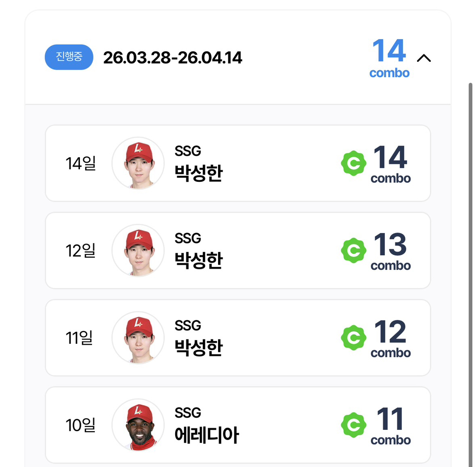Screen dimensions: 476x467
Task: Click the green combo badge on 11일 row
Action: click(x=353, y=338)
